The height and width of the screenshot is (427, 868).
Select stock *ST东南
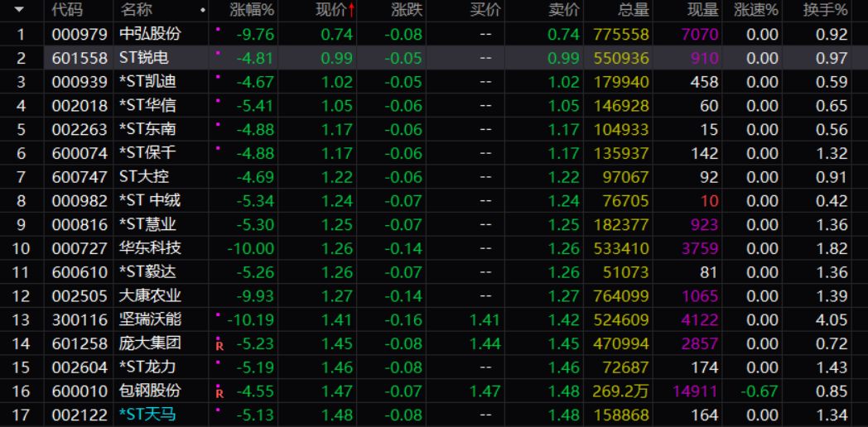(147, 129)
